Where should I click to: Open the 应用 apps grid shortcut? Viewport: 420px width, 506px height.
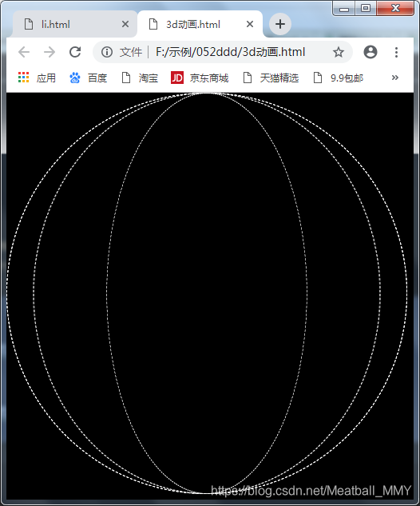(x=37, y=78)
